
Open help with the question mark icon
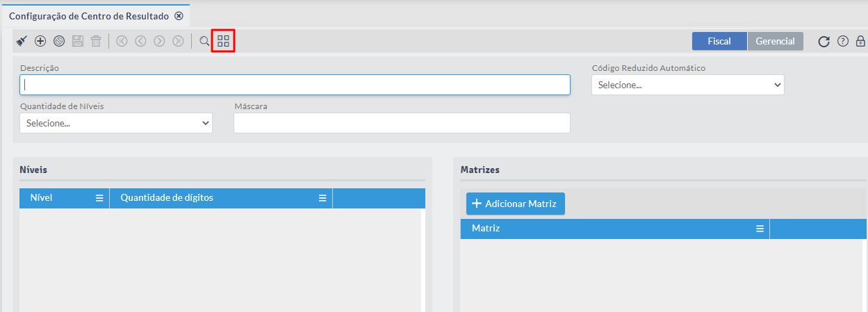point(843,42)
